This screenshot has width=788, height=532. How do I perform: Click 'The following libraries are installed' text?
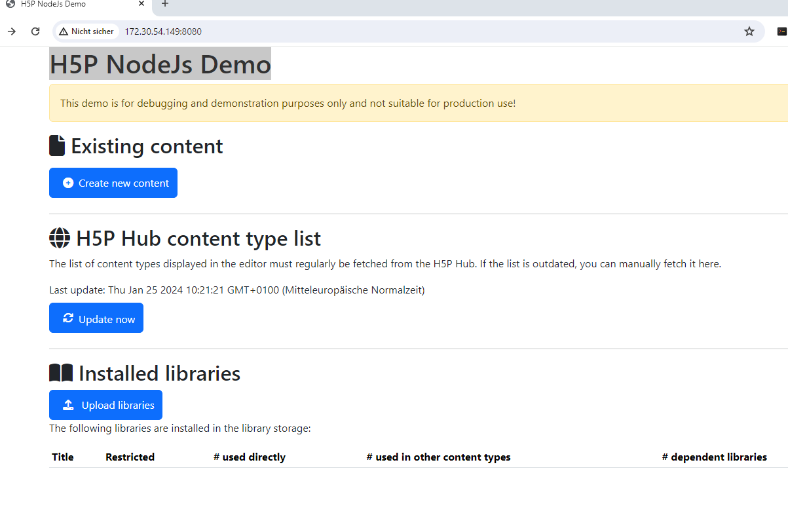point(179,428)
